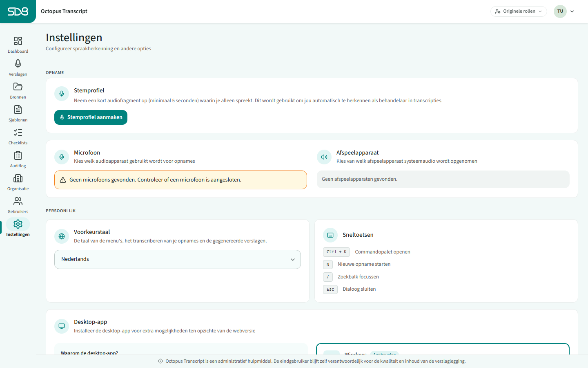588x368 pixels.
Task: Click the Geen afspeelapparaten gevonden box
Action: [x=443, y=179]
